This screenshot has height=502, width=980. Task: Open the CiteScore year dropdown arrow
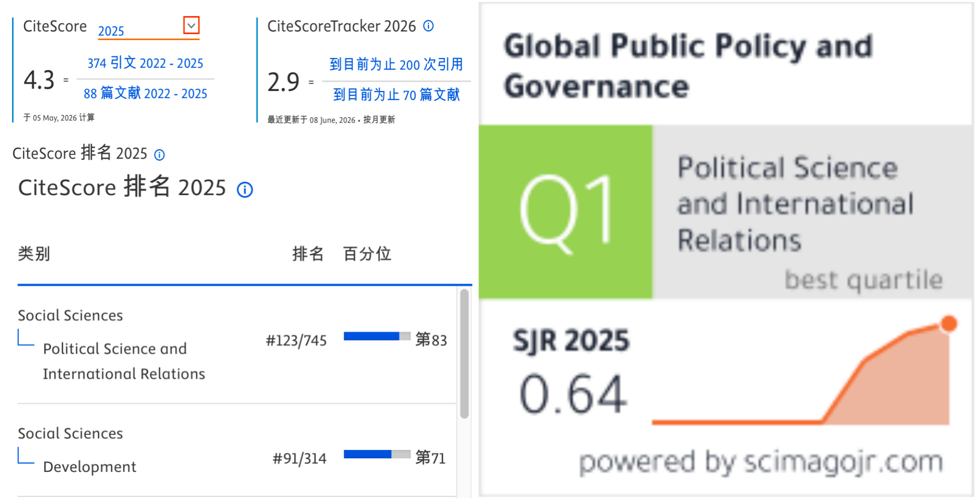point(191,25)
